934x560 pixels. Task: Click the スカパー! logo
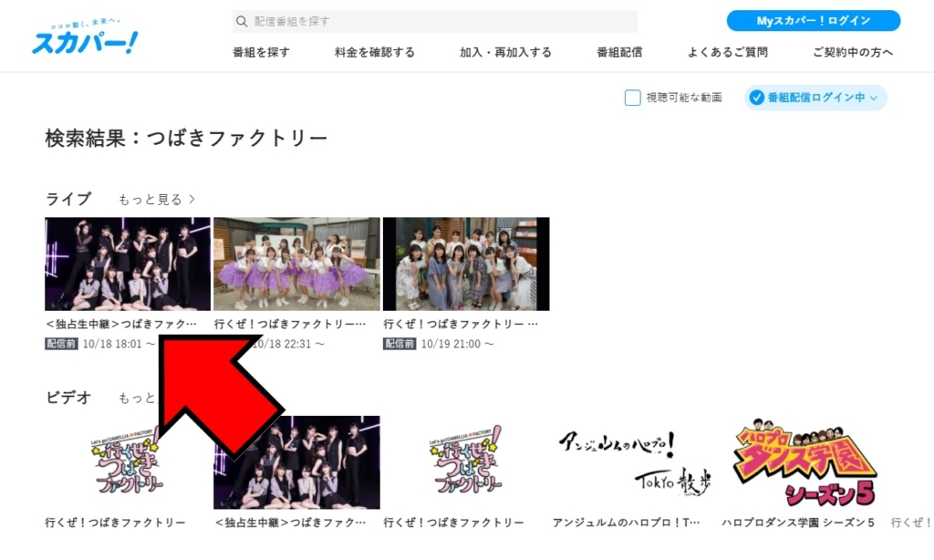click(85, 38)
